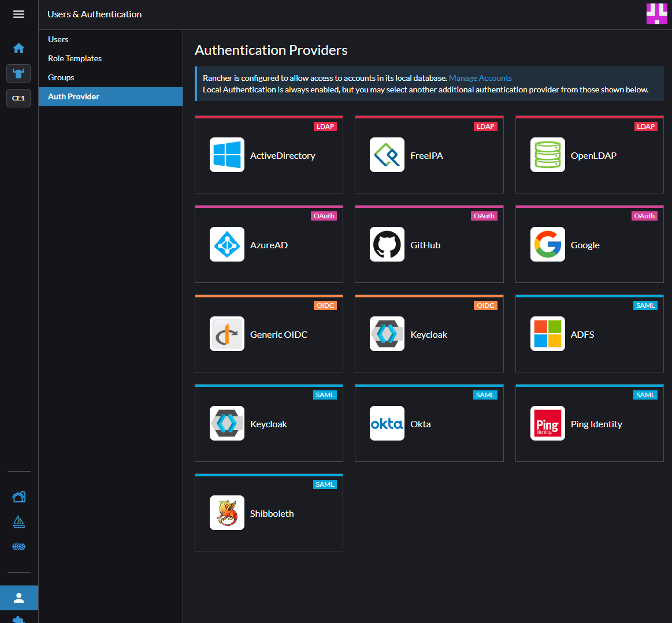Open the hamburger navigation menu

[x=18, y=14]
